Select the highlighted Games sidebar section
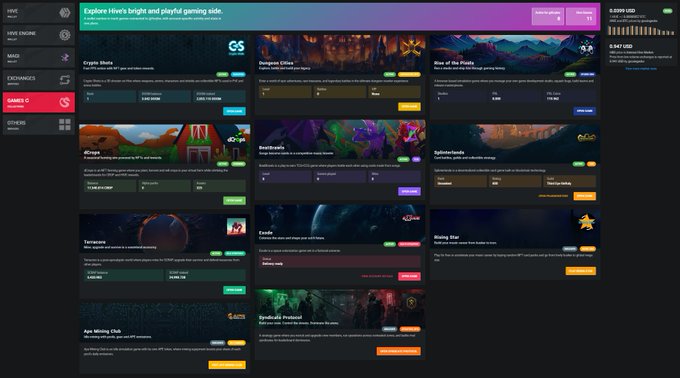 [x=39, y=102]
